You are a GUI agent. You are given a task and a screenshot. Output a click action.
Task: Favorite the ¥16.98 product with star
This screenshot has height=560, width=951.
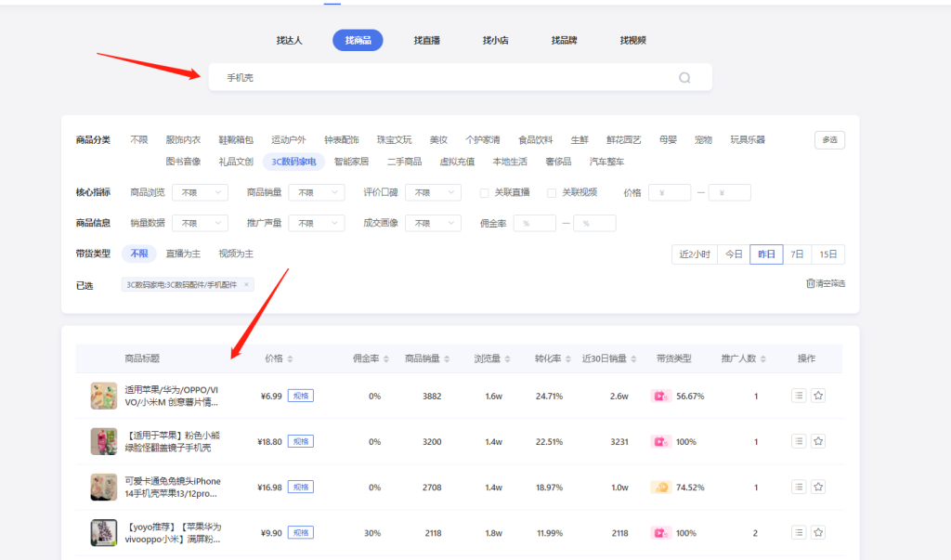point(818,487)
